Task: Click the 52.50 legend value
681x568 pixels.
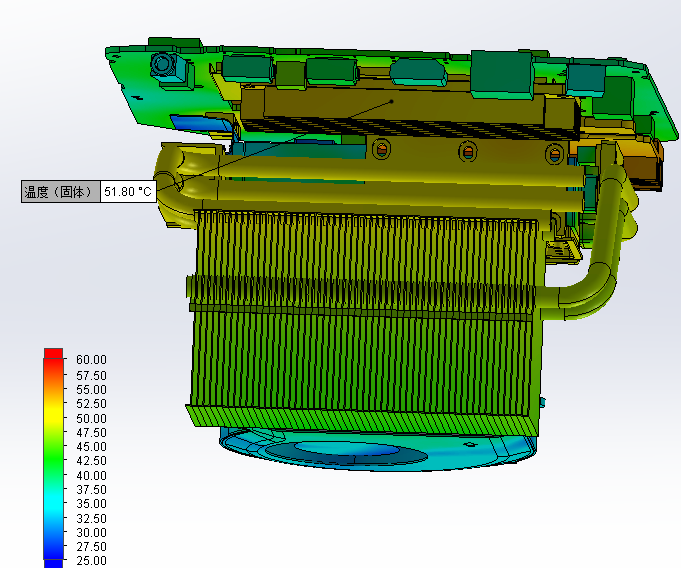Action: (91, 404)
